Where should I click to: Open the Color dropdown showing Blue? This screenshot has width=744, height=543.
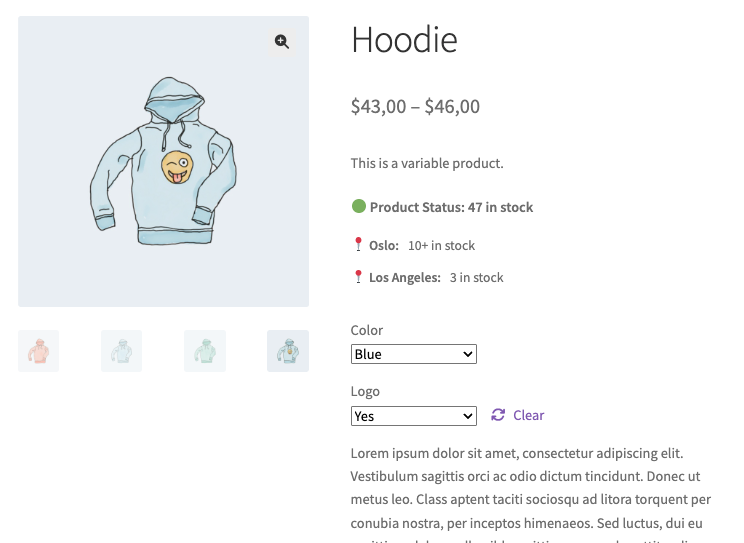[x=413, y=354]
